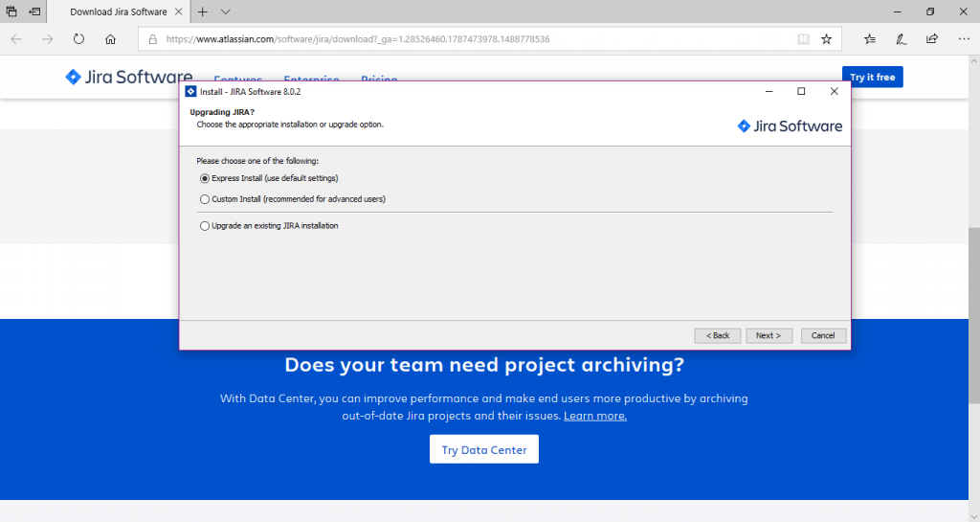Screen dimensions: 980x522
Task: Select Upgrade an existing JIRA installation
Action: click(x=269, y=226)
